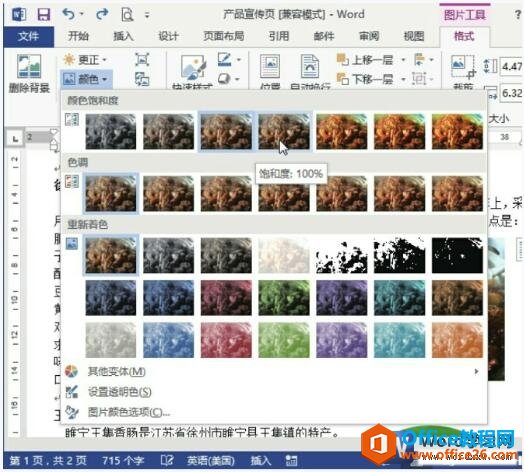
Task: Select the light orange recolor swatch
Action: tap(457, 340)
